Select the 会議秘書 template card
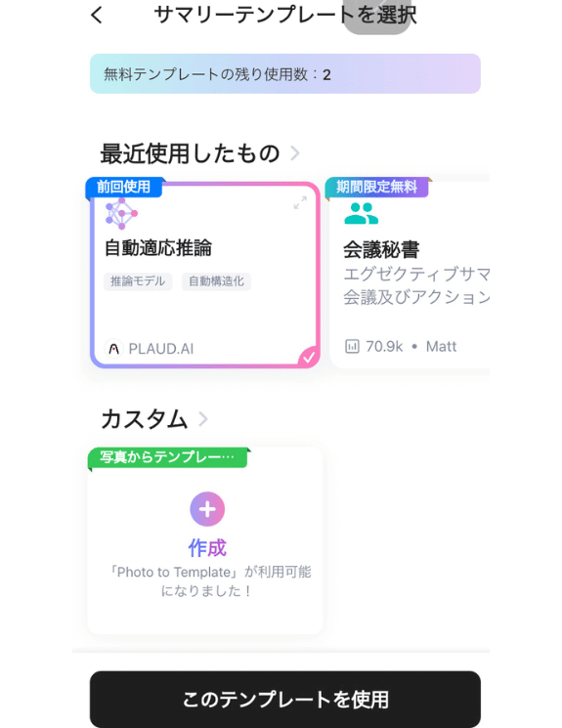 tap(410, 275)
